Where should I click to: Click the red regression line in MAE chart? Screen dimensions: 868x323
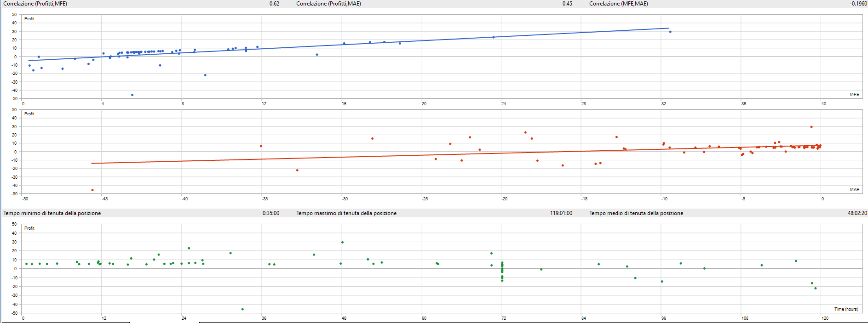455,154
